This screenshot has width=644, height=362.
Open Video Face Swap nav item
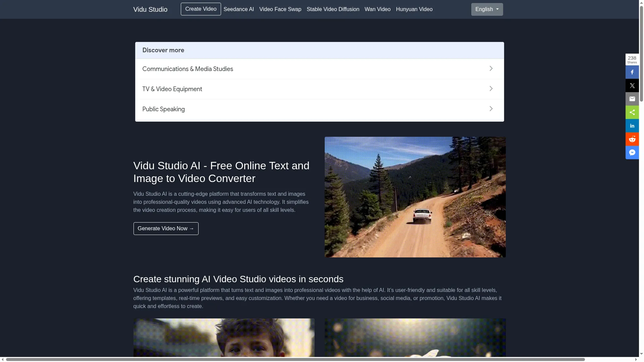pos(280,9)
